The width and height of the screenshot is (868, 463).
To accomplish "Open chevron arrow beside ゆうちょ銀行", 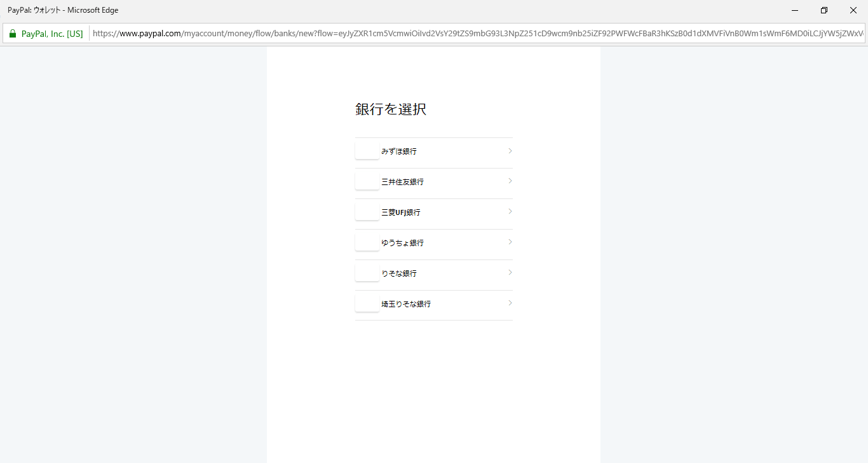I will pos(510,242).
